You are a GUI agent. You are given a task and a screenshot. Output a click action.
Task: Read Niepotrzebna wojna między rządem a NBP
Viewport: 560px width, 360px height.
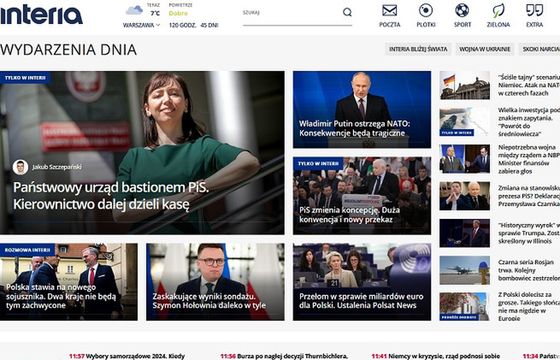529,159
